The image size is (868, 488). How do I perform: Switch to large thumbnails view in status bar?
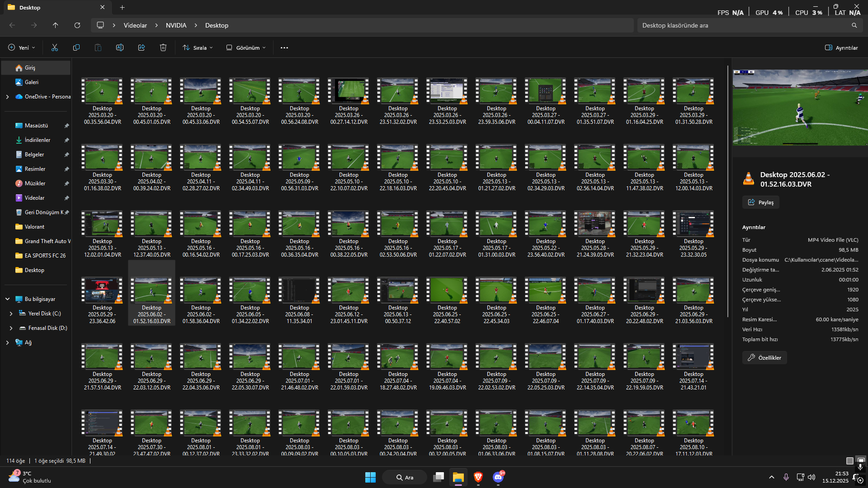tap(861, 461)
